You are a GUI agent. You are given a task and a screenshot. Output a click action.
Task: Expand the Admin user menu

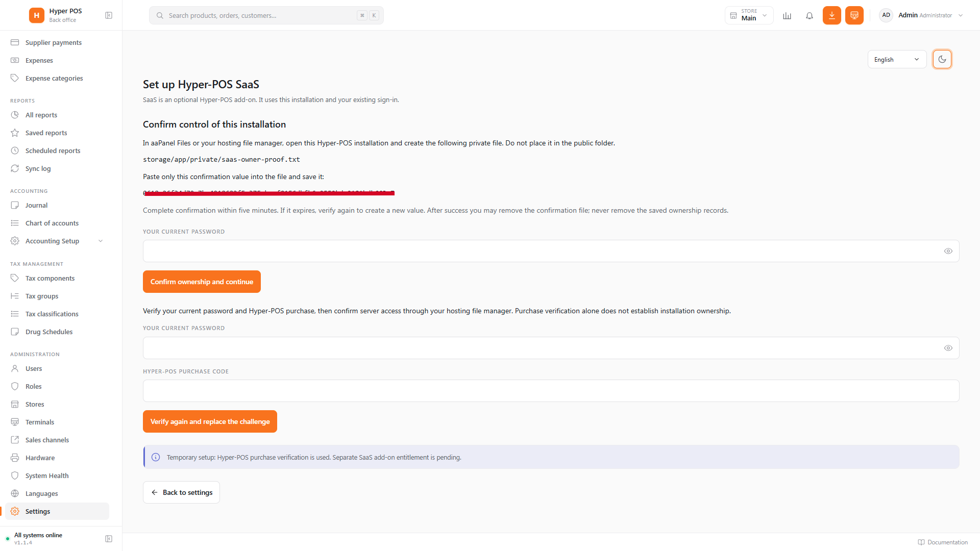pos(921,15)
